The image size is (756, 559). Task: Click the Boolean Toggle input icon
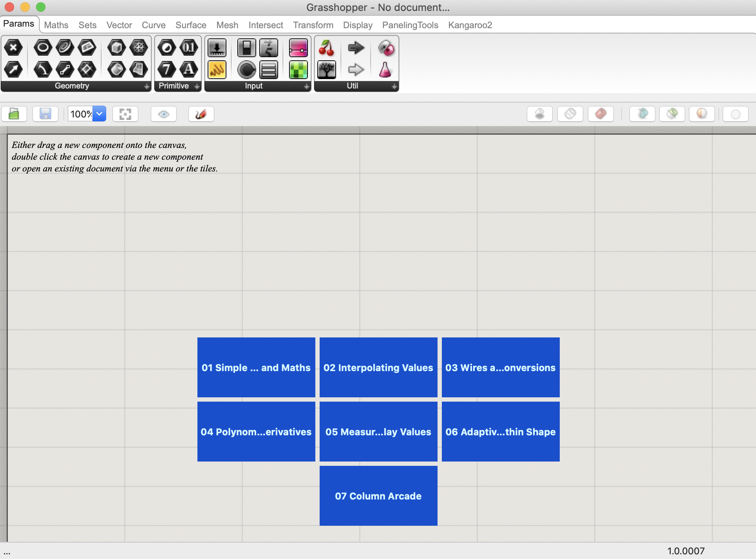click(x=246, y=48)
